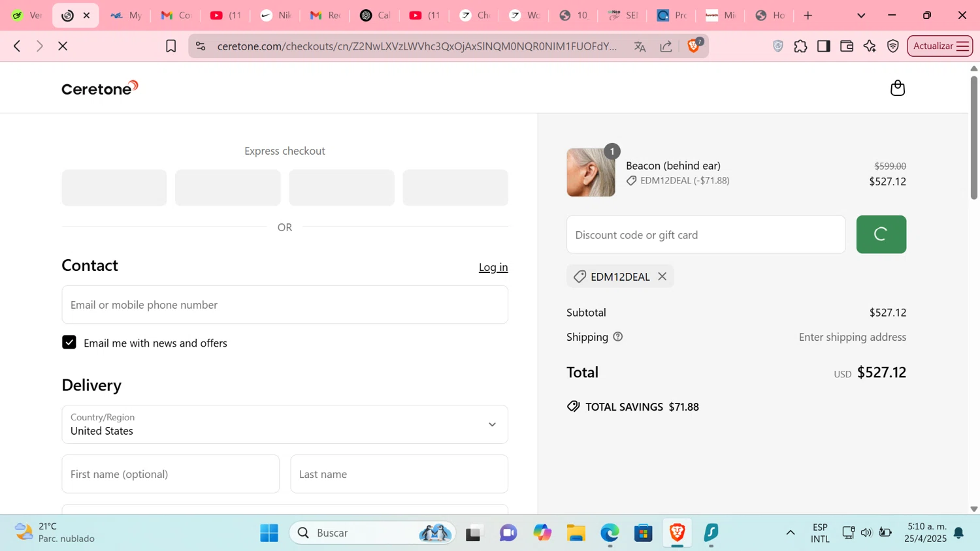Switch to the 'Ho' tab

tap(770, 15)
